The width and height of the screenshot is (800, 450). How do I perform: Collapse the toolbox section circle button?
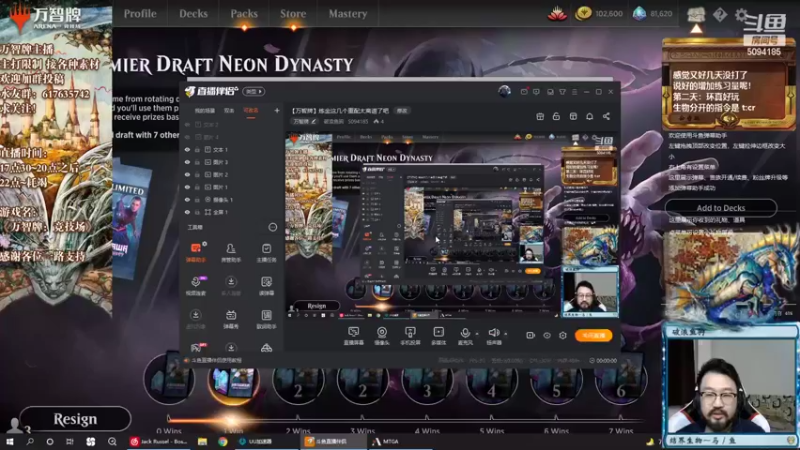(x=272, y=227)
